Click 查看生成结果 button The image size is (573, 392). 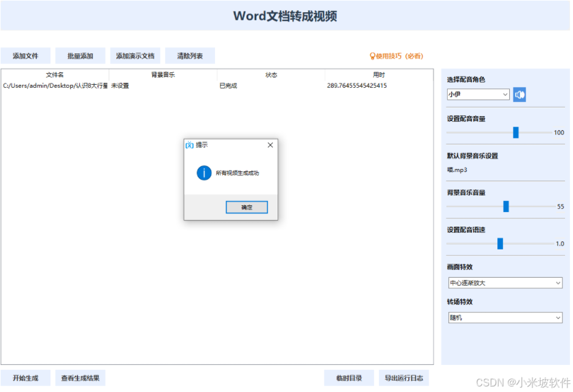pos(80,378)
